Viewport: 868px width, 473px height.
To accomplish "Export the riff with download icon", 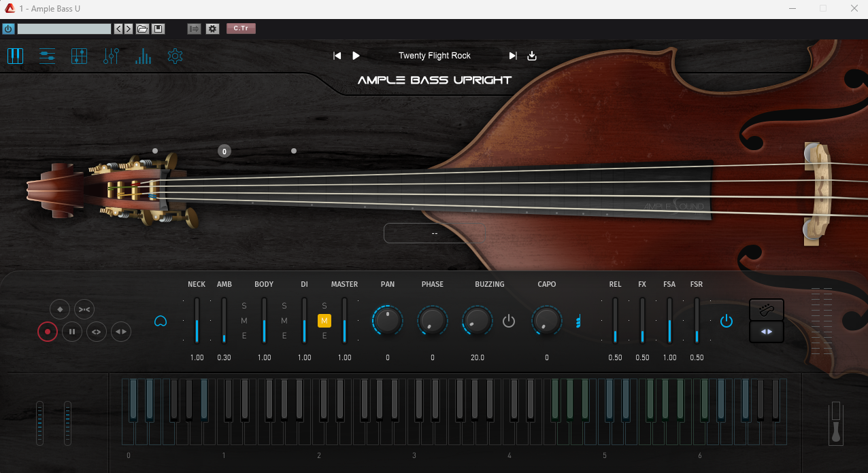I will point(532,56).
